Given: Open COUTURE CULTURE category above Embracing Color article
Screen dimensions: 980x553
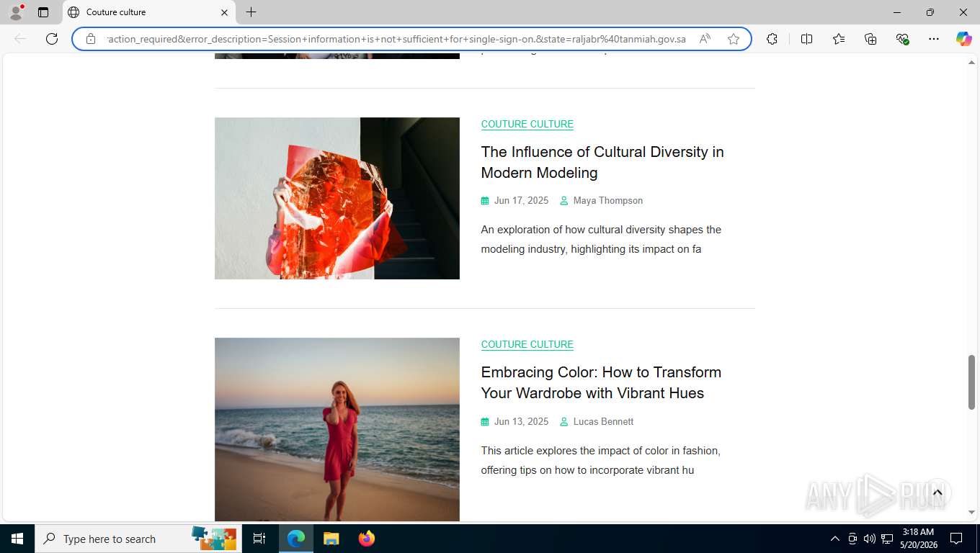Looking at the screenshot, I should click(527, 344).
